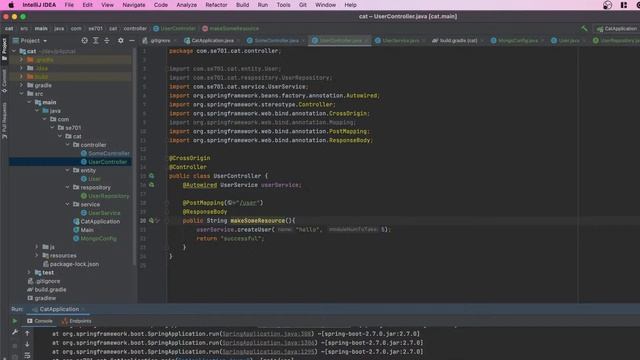Click the green Rerun button in Run panel
The image size is (640, 360).
pos(15,321)
